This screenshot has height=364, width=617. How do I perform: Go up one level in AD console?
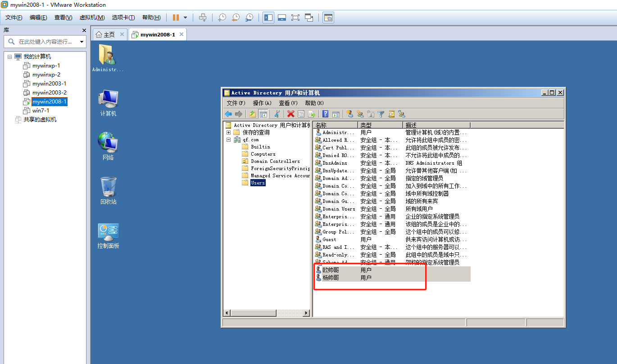point(253,114)
